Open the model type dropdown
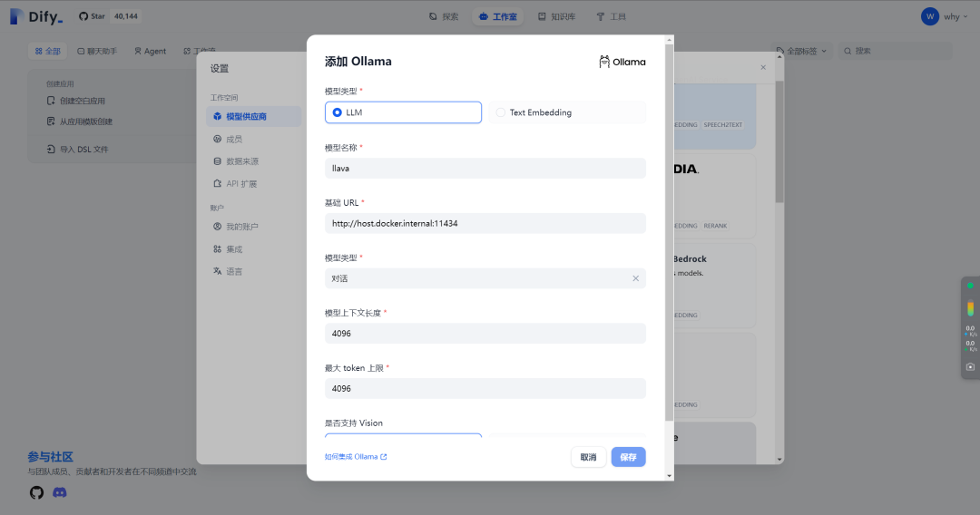 (x=485, y=278)
